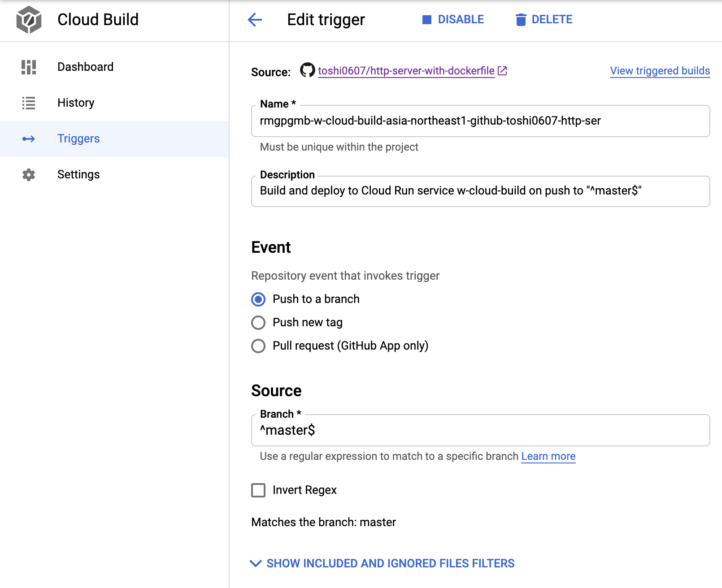Click 'Matches the branch: master' text
This screenshot has width=722, height=588.
pyautogui.click(x=324, y=522)
